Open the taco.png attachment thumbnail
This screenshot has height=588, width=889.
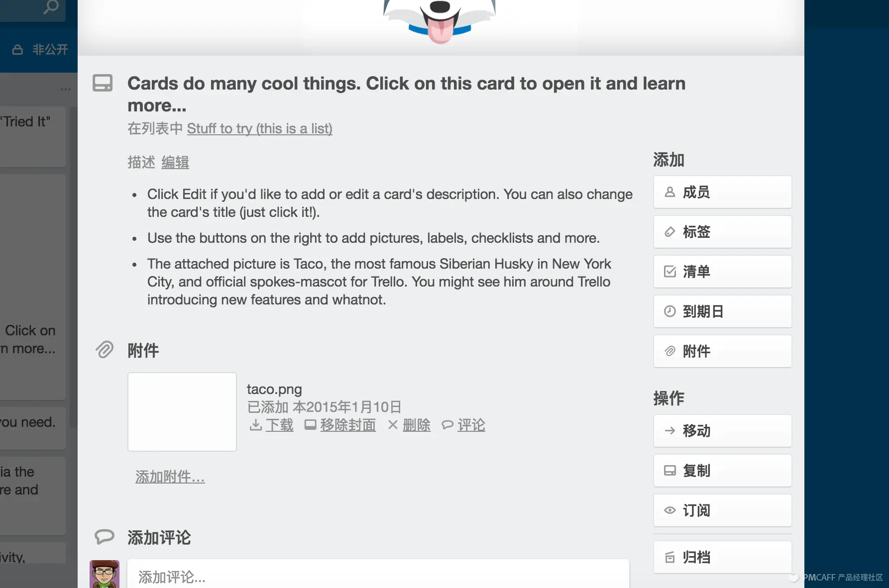(x=182, y=412)
